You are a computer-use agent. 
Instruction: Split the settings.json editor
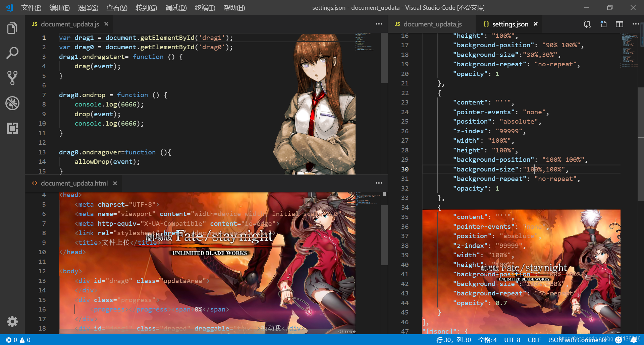coord(620,24)
